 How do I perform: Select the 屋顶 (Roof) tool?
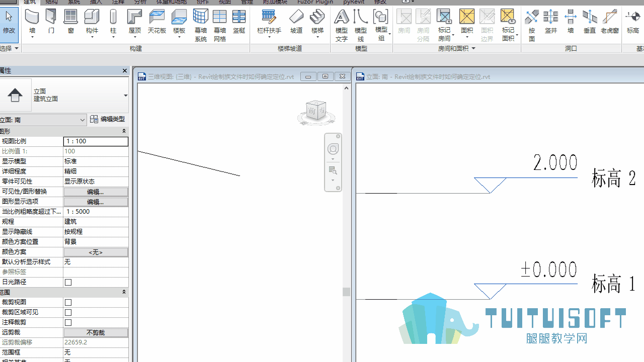tap(135, 23)
